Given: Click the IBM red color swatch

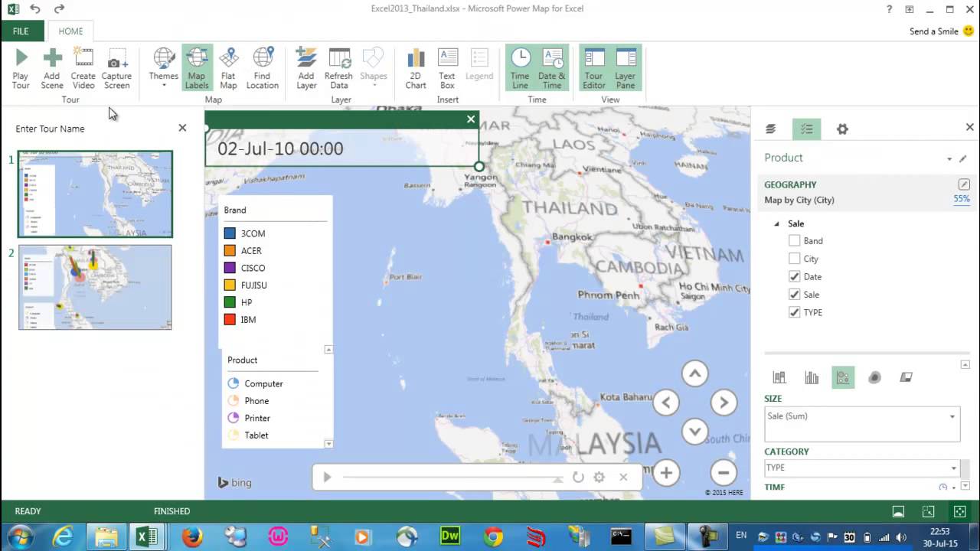Looking at the screenshot, I should [x=230, y=319].
